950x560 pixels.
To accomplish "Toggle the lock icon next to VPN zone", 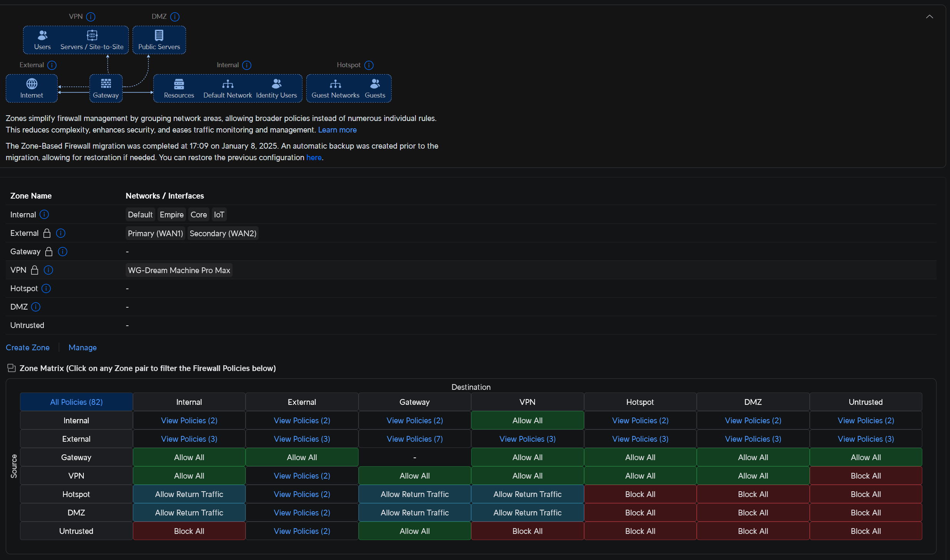I will pyautogui.click(x=34, y=270).
